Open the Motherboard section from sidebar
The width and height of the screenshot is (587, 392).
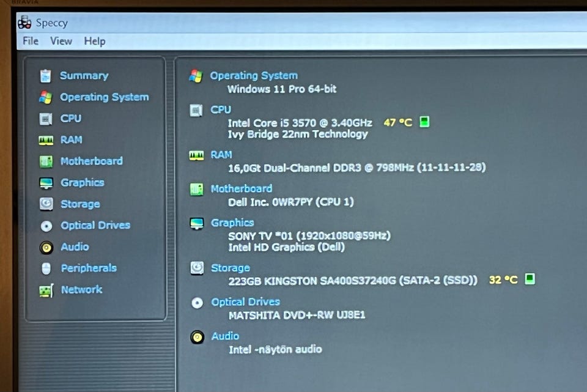(x=92, y=161)
